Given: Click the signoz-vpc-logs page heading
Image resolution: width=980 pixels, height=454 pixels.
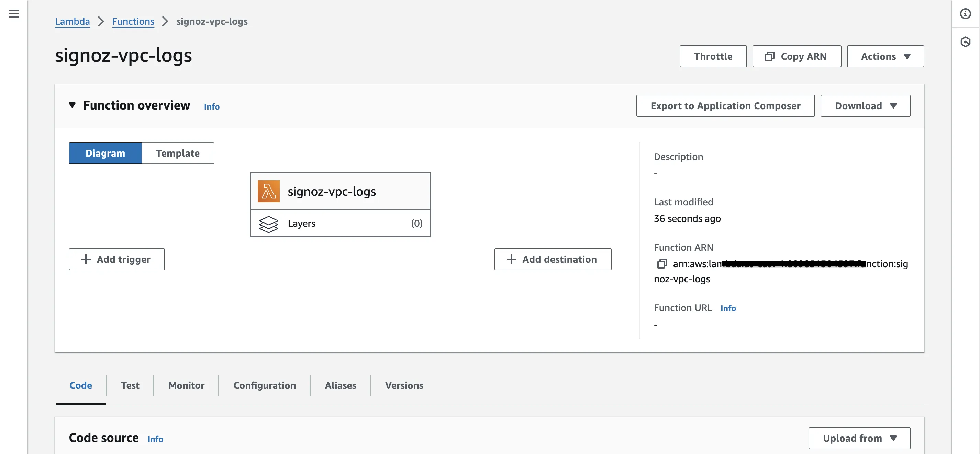Looking at the screenshot, I should (123, 56).
